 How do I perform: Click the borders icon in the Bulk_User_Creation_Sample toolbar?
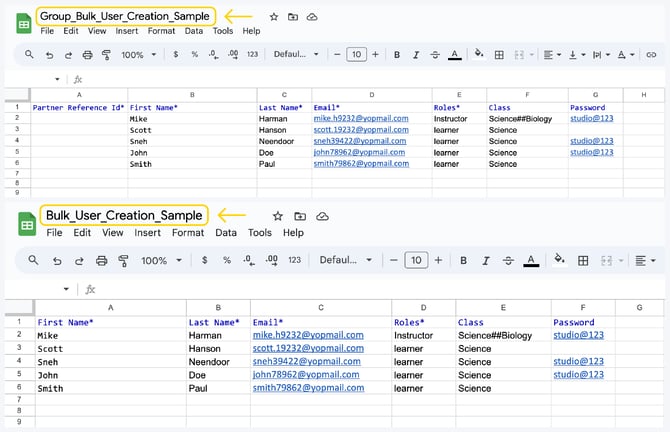584,260
